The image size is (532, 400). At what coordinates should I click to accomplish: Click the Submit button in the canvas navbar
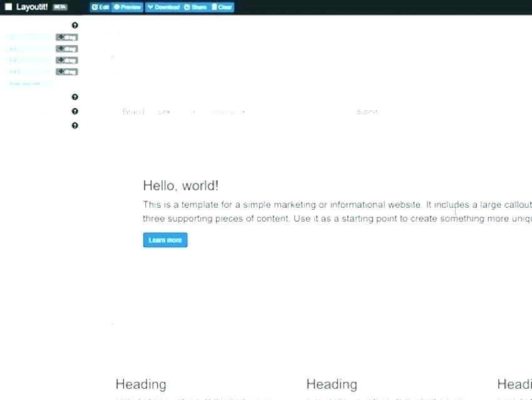367,111
